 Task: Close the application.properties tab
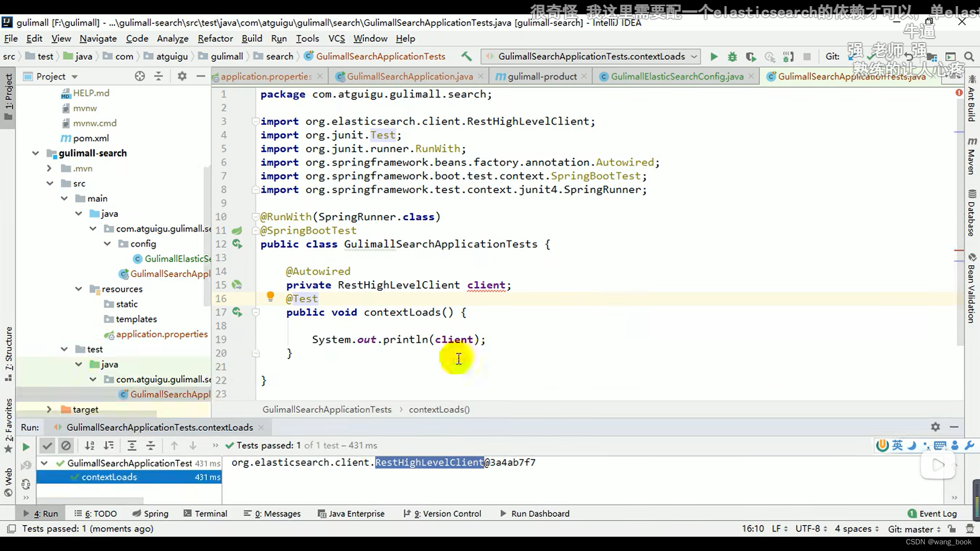tap(320, 76)
